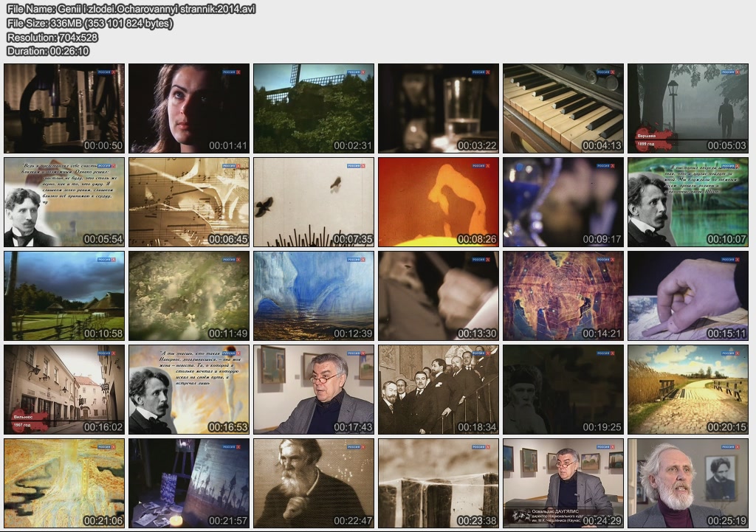Click the Duration 00:26:10 text

coord(48,51)
